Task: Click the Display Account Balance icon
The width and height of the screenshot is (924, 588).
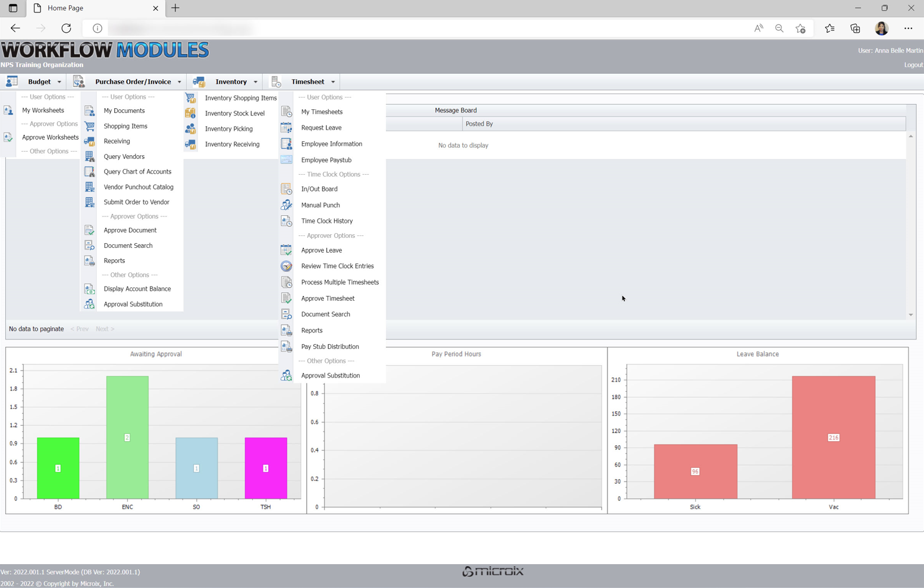Action: point(89,289)
